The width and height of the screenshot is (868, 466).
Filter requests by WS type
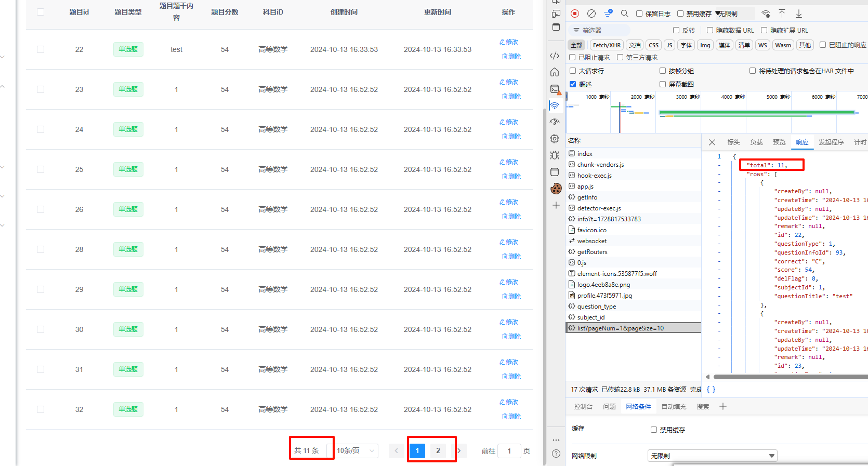tap(762, 45)
